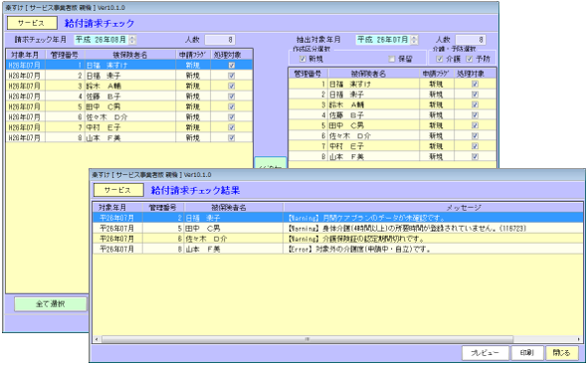Toggle the 新規 checkbox in 作成区分選択
The width and height of the screenshot is (588, 365).
pyautogui.click(x=302, y=59)
